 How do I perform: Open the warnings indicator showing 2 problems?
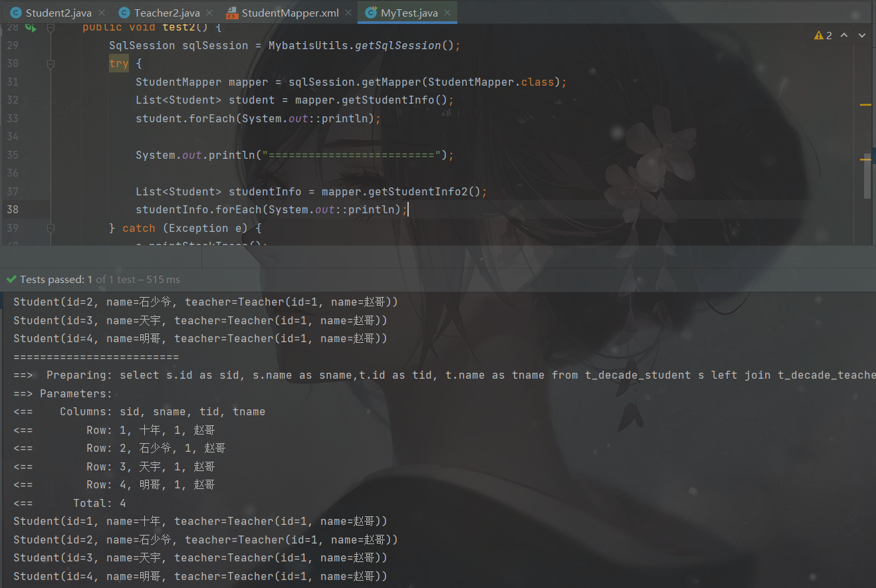pyautogui.click(x=823, y=35)
